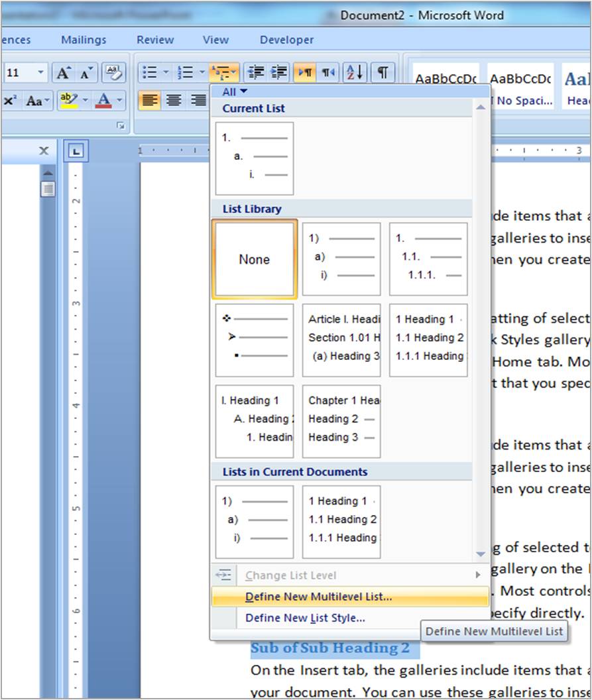Apply Center paragraph alignment
This screenshot has width=592, height=700.
click(174, 100)
